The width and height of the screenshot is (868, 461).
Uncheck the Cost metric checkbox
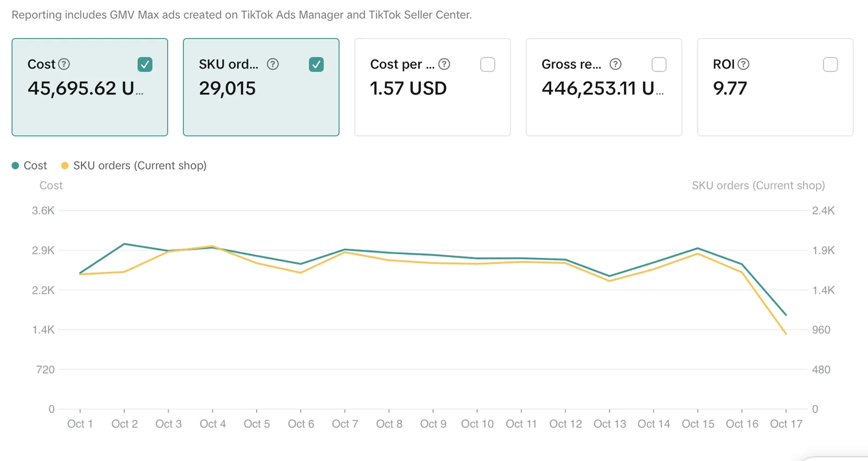point(145,65)
